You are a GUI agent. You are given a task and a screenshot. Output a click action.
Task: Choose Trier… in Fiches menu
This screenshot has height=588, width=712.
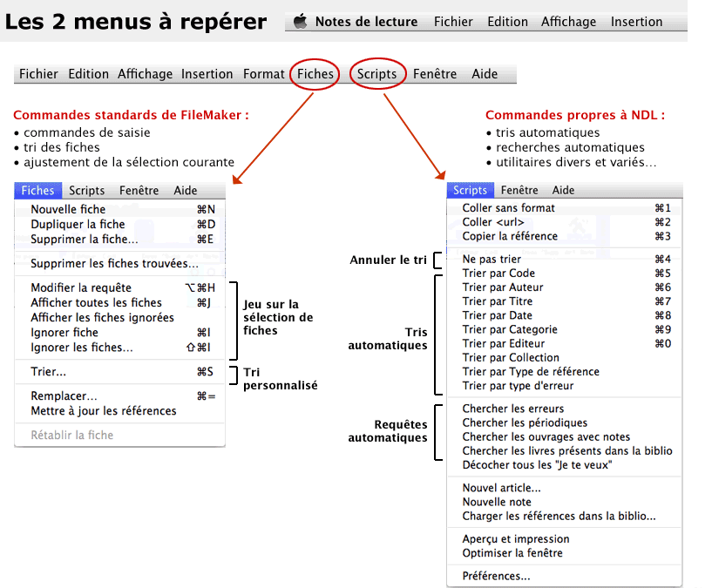pos(120,372)
